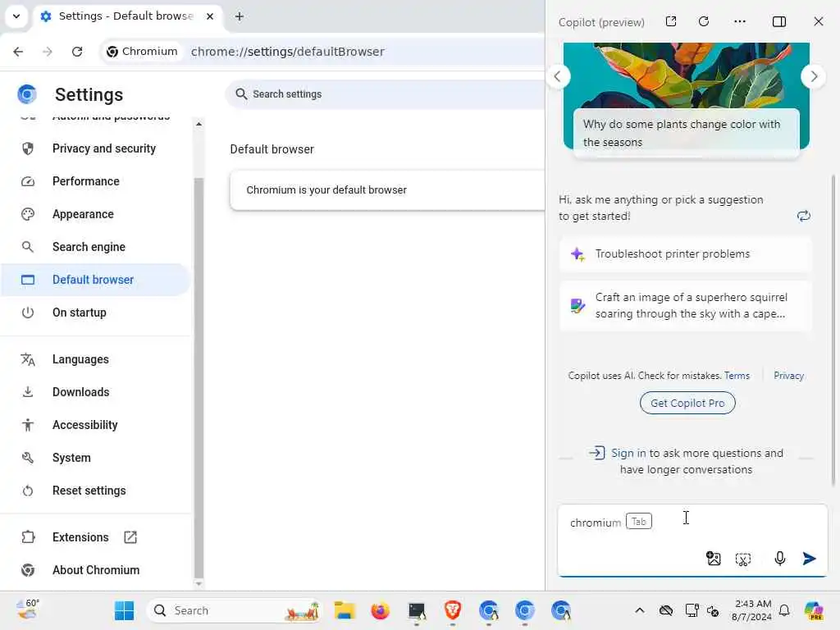Image resolution: width=840 pixels, height=630 pixels.
Task: Send the Copilot message
Action: pyautogui.click(x=810, y=559)
